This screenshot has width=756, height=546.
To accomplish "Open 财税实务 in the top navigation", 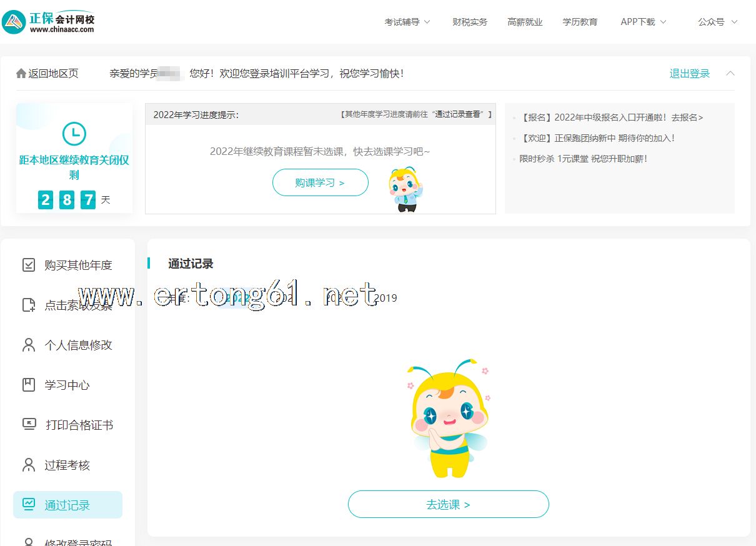I will coord(470,22).
